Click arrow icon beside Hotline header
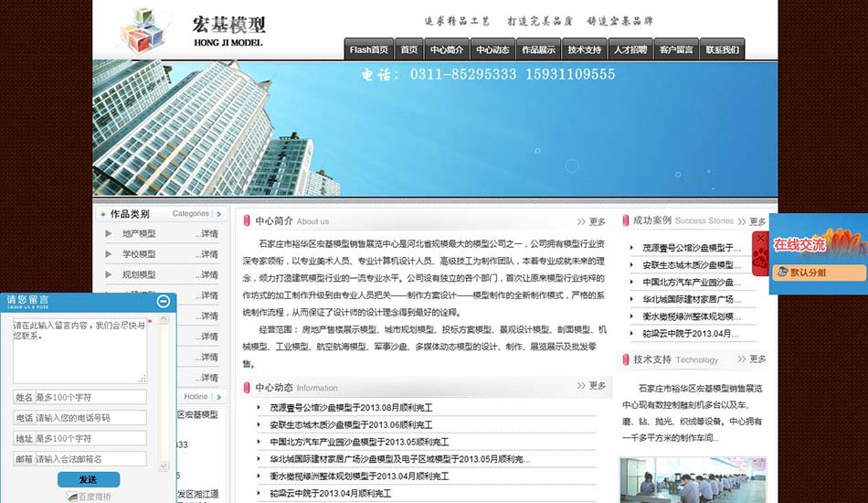Screen dimensions: 868x503 click(217, 397)
